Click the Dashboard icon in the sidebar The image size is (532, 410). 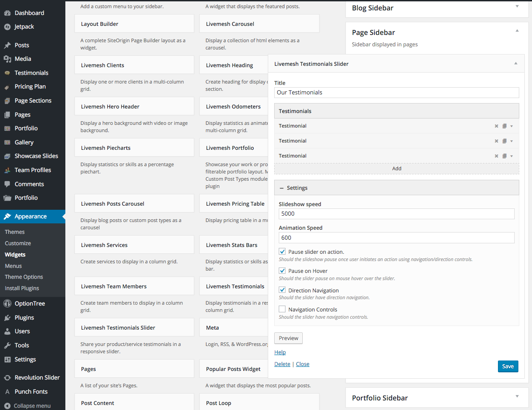click(7, 13)
